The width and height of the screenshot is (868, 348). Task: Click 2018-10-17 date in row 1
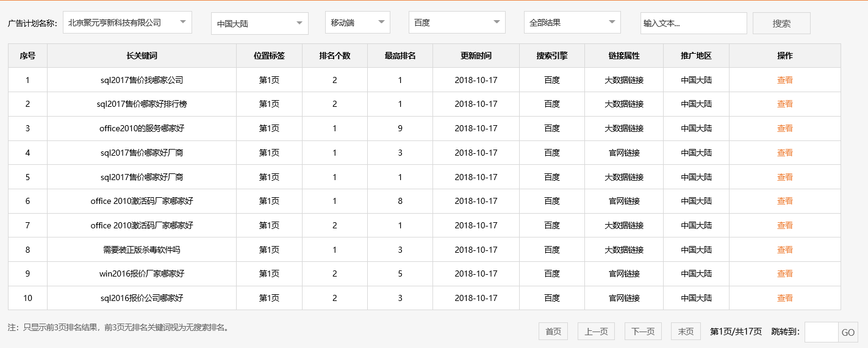point(476,80)
